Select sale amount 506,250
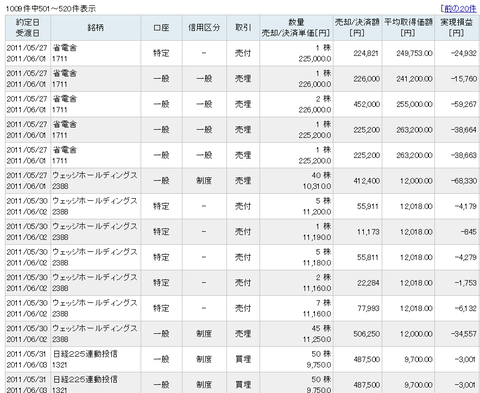The image size is (480, 393). click(x=366, y=334)
